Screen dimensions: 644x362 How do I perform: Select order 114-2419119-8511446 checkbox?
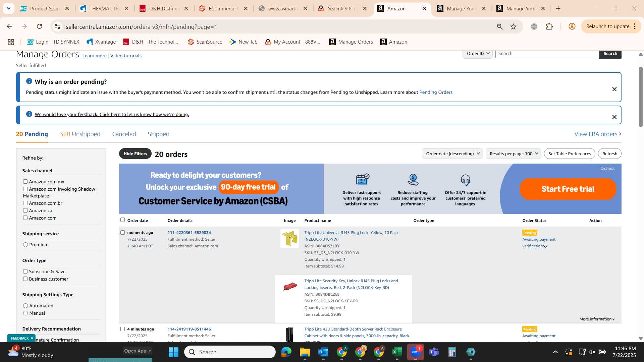pos(122,329)
